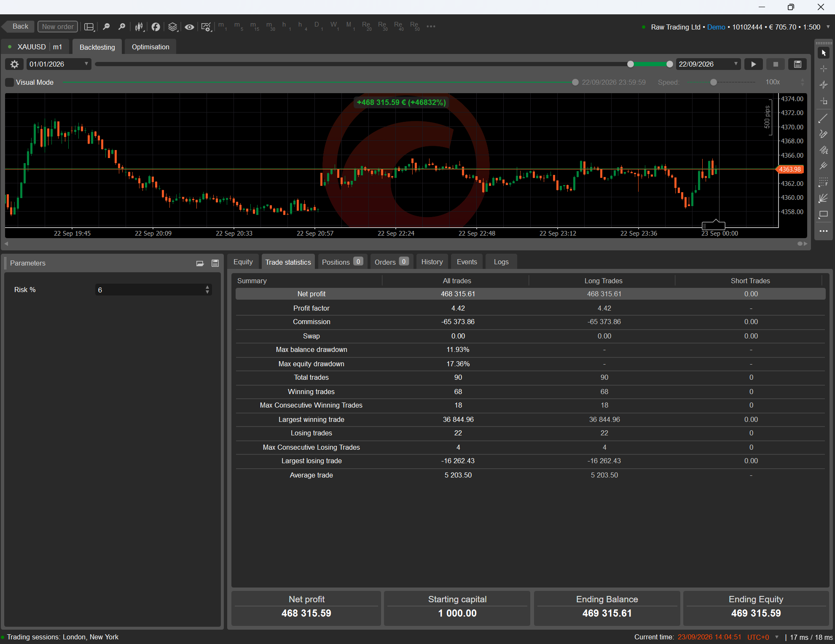
Task: Click the speed slider handle
Action: coord(714,82)
